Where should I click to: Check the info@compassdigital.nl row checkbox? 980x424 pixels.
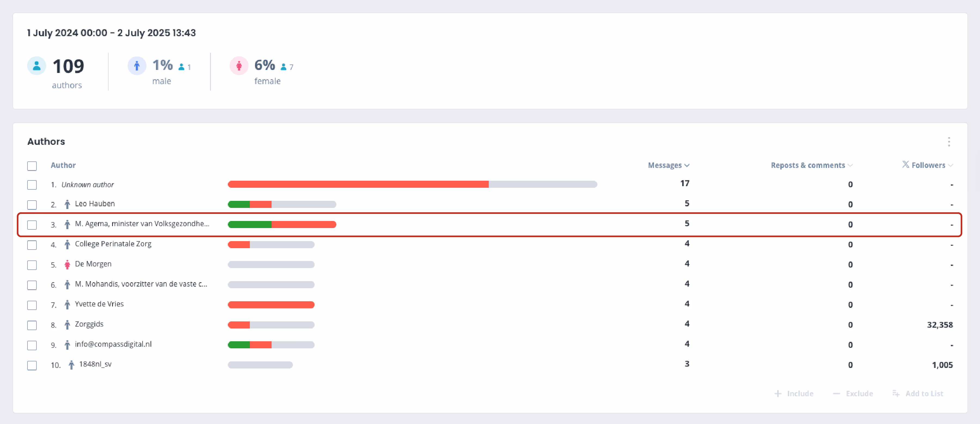click(32, 345)
